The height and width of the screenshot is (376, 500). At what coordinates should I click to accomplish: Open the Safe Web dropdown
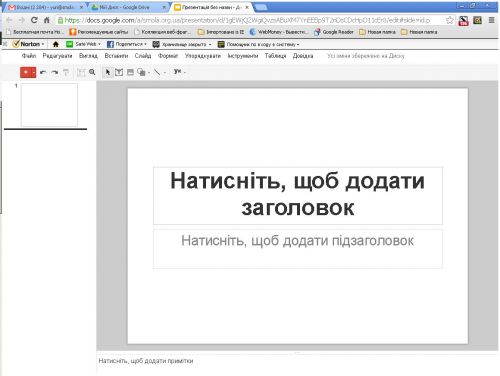coord(83,44)
